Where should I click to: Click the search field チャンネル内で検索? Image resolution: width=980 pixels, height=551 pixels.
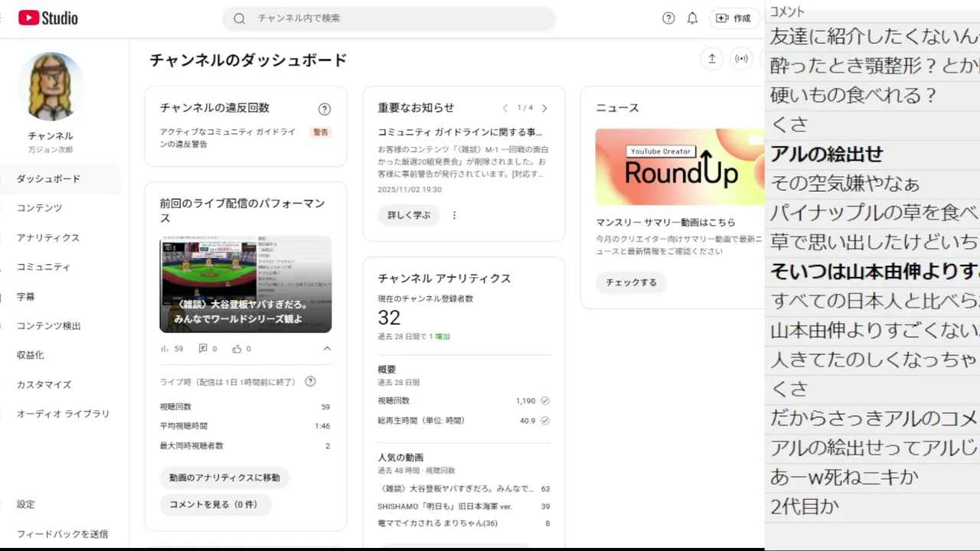coord(389,18)
